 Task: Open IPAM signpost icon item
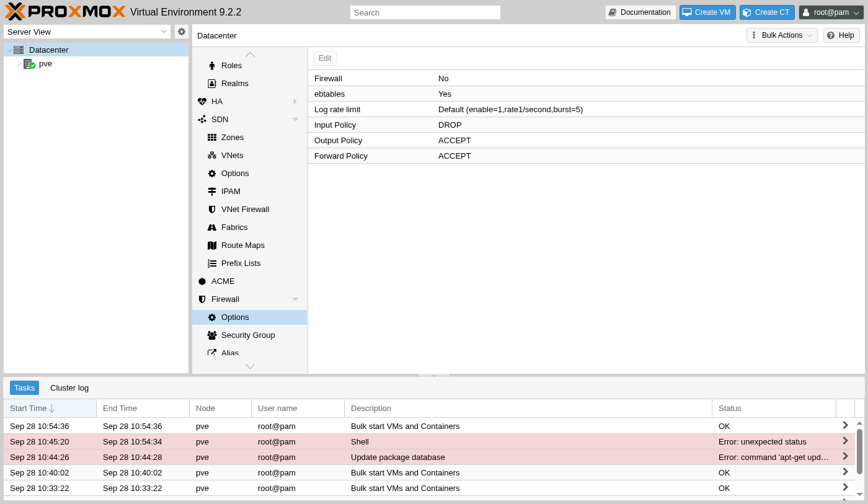tap(249, 191)
